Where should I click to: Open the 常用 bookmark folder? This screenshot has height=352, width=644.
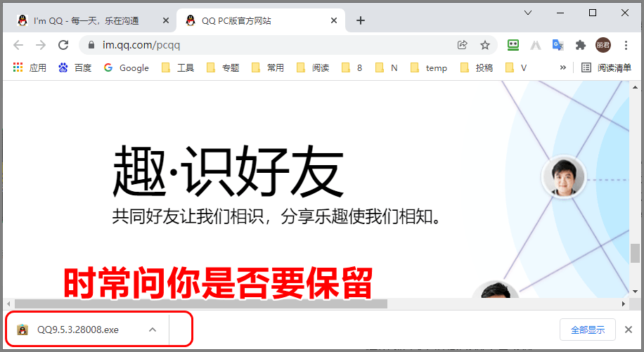pyautogui.click(x=267, y=67)
